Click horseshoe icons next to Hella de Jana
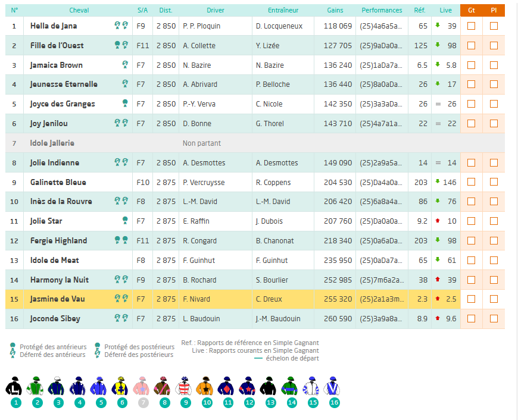 click(x=121, y=26)
